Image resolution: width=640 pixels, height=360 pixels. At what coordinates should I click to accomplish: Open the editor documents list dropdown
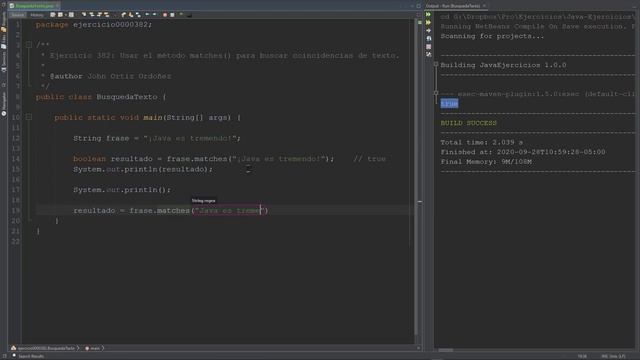click(412, 6)
